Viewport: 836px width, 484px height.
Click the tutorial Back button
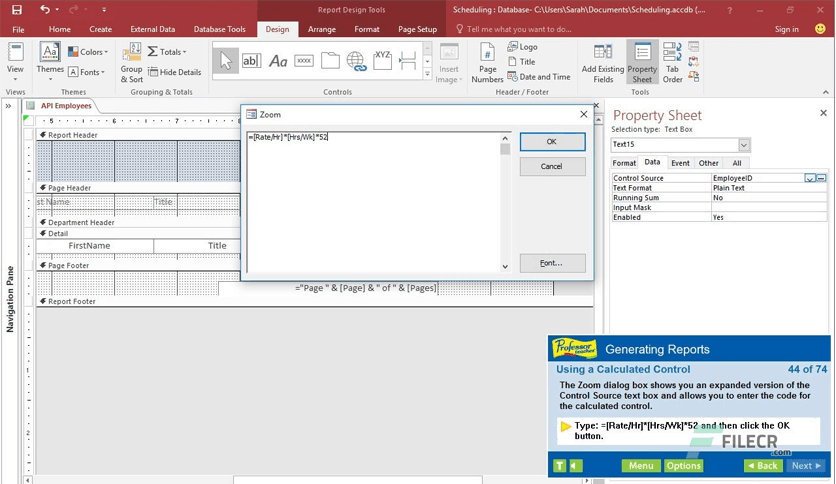click(763, 466)
